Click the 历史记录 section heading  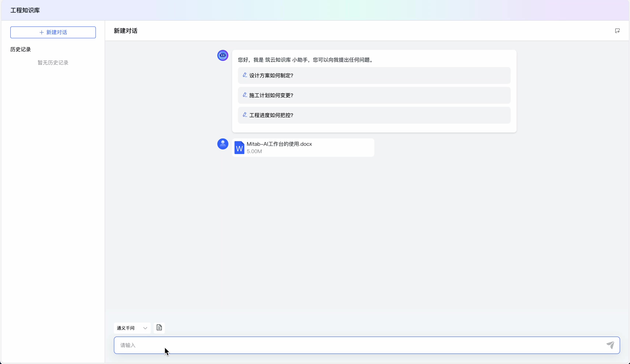20,50
